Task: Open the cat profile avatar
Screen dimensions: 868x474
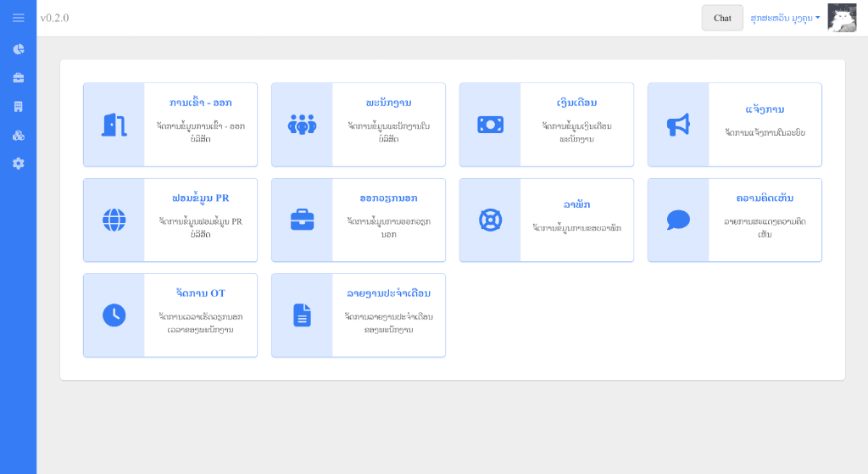Action: (x=842, y=18)
